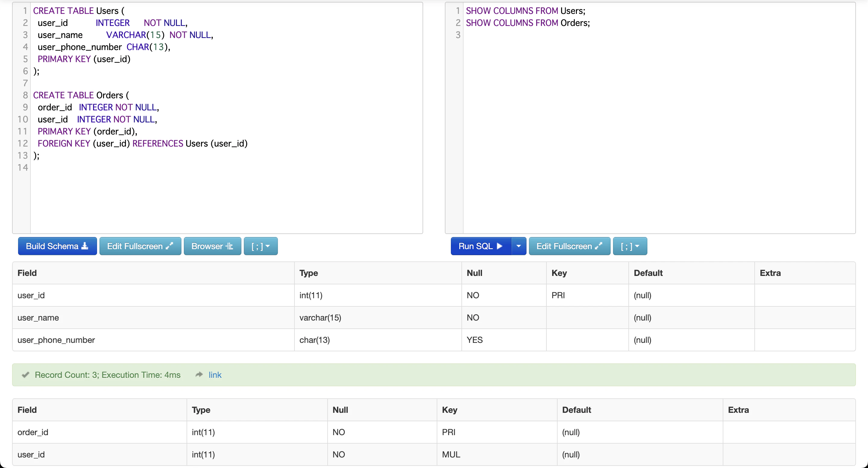Click the green checkmark icon in record count bar
868x468 pixels.
[x=25, y=375]
